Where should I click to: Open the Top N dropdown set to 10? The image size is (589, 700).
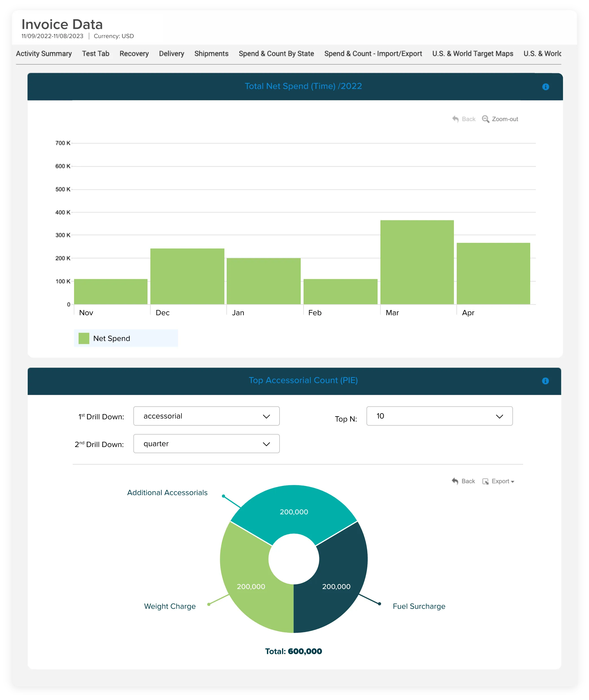click(439, 416)
